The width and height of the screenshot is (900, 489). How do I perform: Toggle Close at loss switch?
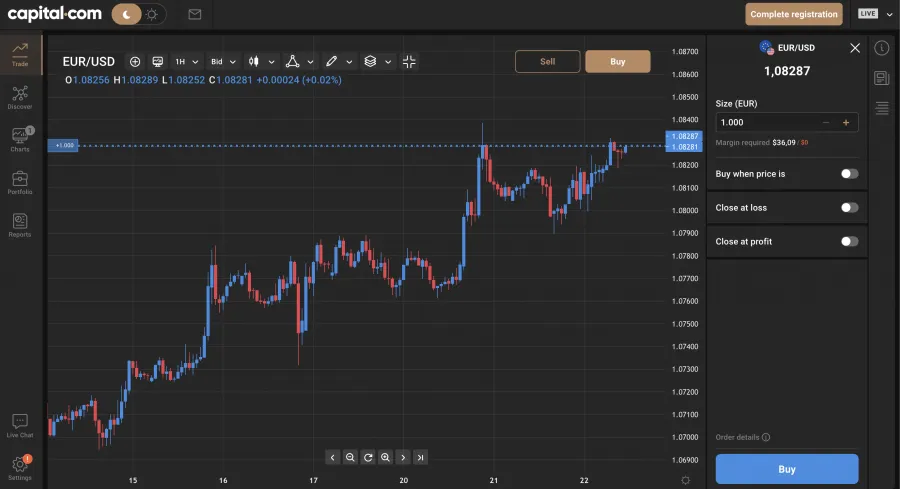[849, 208]
